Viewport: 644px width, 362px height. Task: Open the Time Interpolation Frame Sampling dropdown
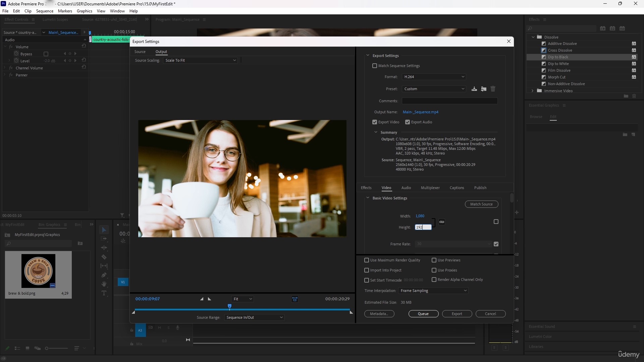pos(433,291)
